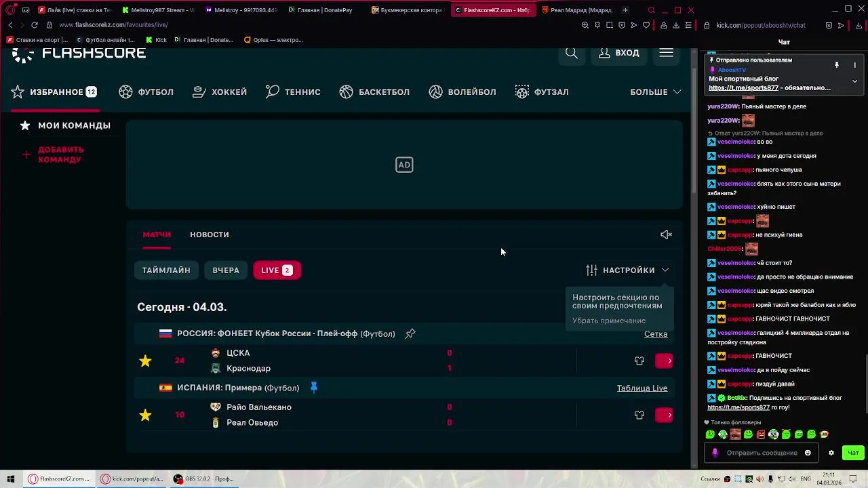The width and height of the screenshot is (868, 488).
Task: Select the ФУТБОЛ sport tab
Action: tap(146, 91)
